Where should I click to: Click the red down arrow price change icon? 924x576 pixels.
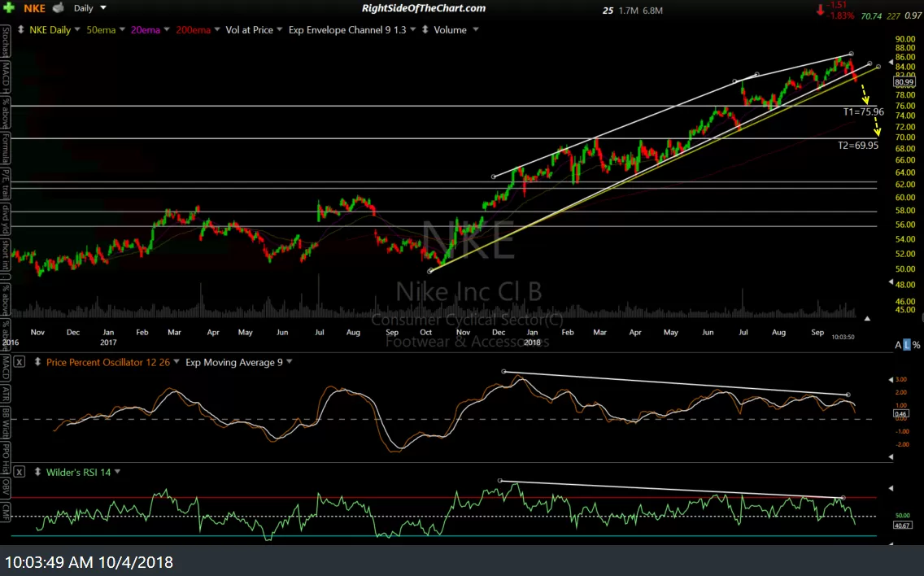click(820, 10)
